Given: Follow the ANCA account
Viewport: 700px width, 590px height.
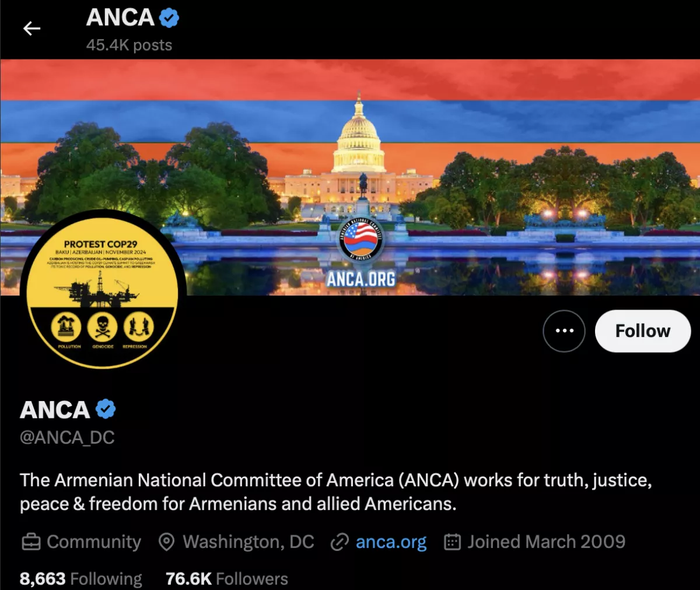Looking at the screenshot, I should 643,331.
